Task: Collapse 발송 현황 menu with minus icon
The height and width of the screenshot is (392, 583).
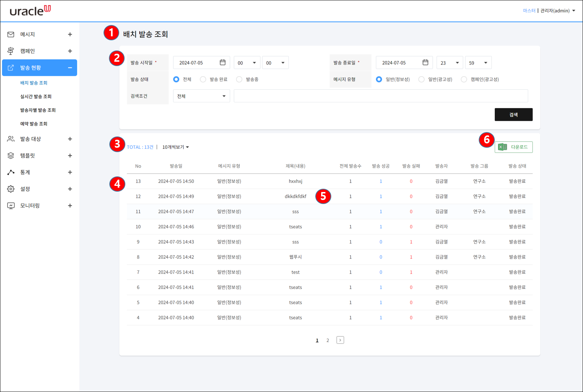Action: pyautogui.click(x=70, y=68)
